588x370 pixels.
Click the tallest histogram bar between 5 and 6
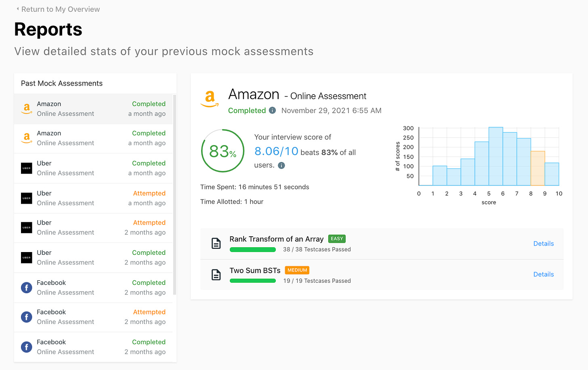[x=496, y=156]
